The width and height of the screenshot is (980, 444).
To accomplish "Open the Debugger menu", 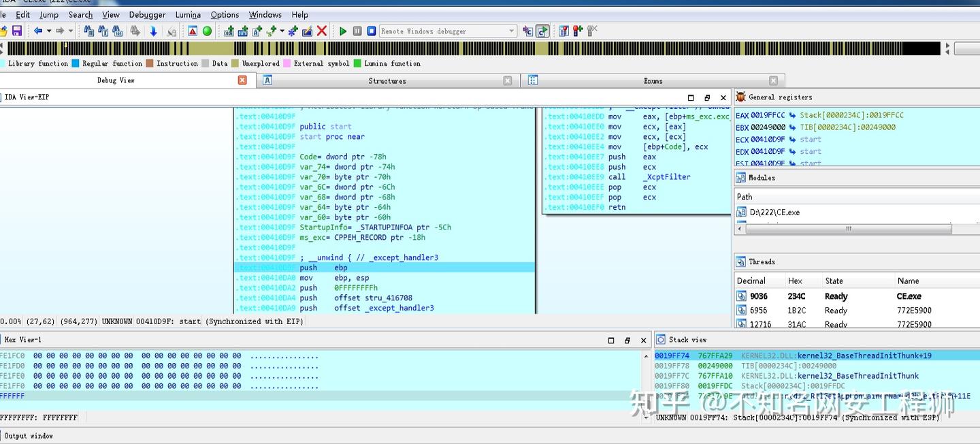I will 147,14.
